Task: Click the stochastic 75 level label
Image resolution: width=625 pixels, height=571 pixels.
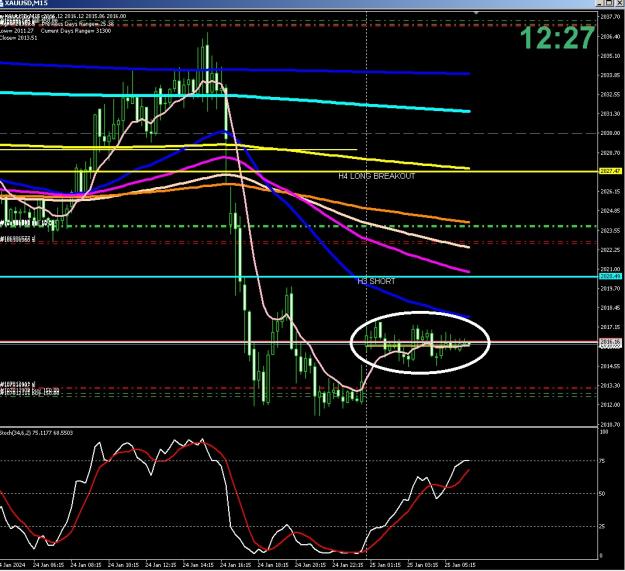Action: click(602, 461)
